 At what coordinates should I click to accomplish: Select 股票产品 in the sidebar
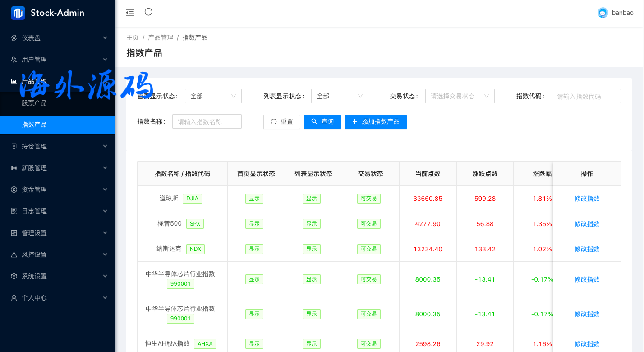point(34,103)
